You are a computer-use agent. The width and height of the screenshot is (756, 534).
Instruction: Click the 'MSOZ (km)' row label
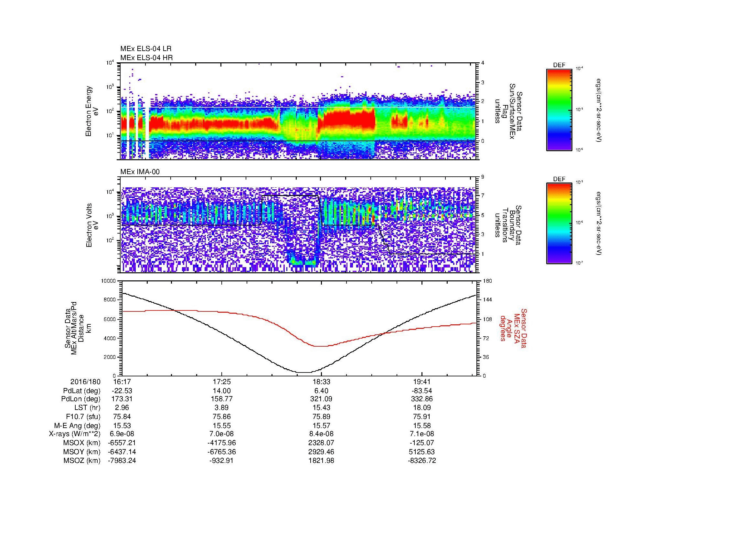[82, 461]
